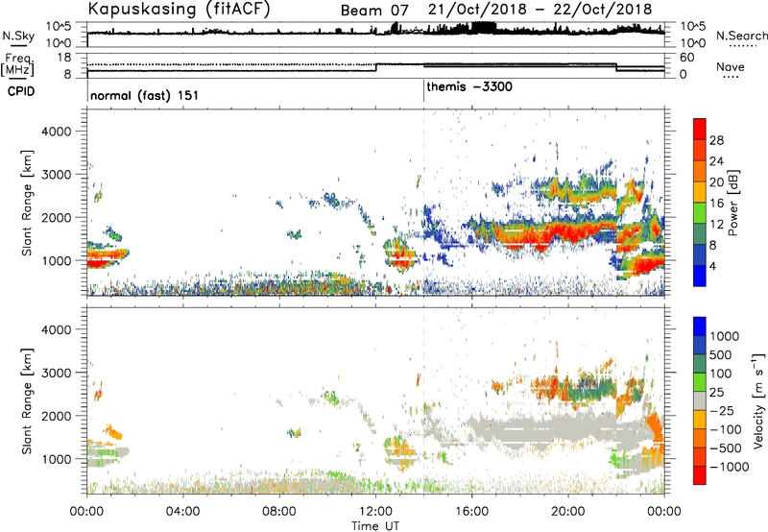The width and height of the screenshot is (768, 532).
Task: Pick the gray segment of velocity colorbar
Action: pyautogui.click(x=700, y=401)
